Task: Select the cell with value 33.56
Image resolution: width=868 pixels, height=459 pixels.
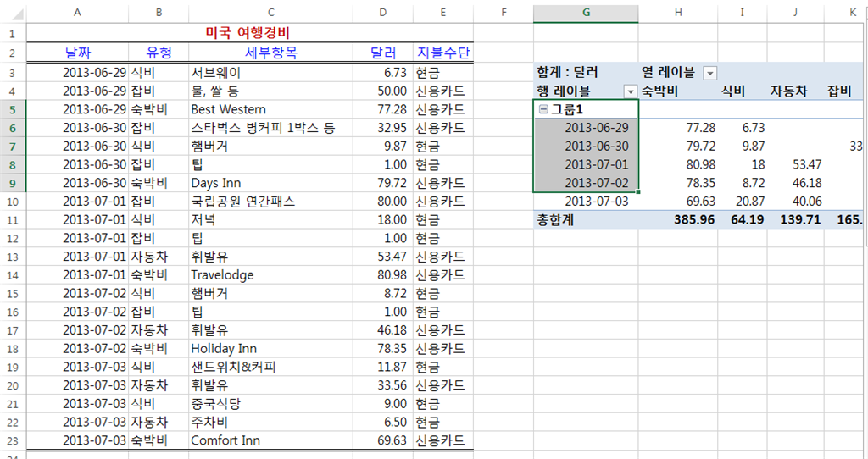Action: click(383, 385)
